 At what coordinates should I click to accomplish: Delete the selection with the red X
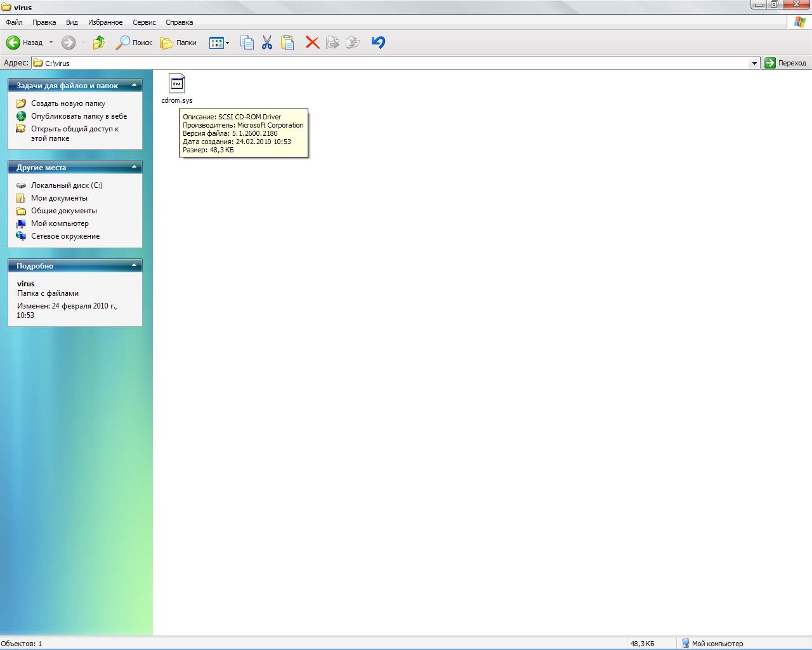pos(312,43)
